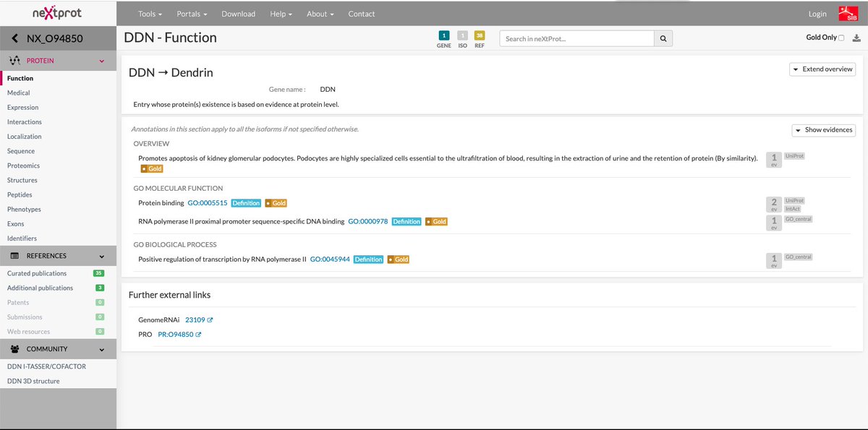868x430 pixels.
Task: Click external link icon next to 23109
Action: click(x=210, y=319)
